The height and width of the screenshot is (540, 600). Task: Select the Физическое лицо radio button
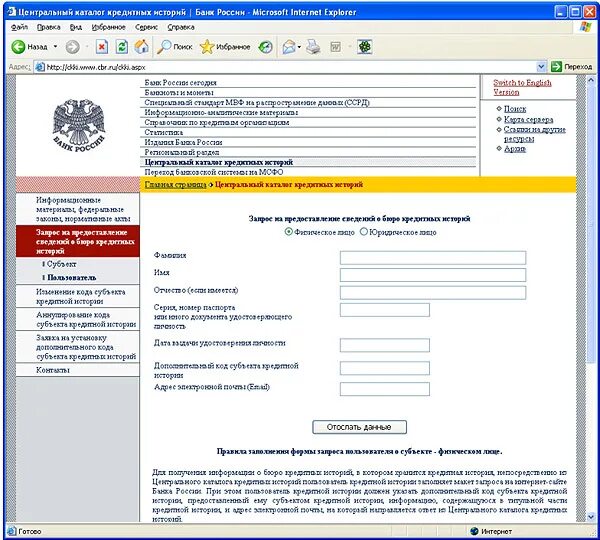(x=289, y=232)
